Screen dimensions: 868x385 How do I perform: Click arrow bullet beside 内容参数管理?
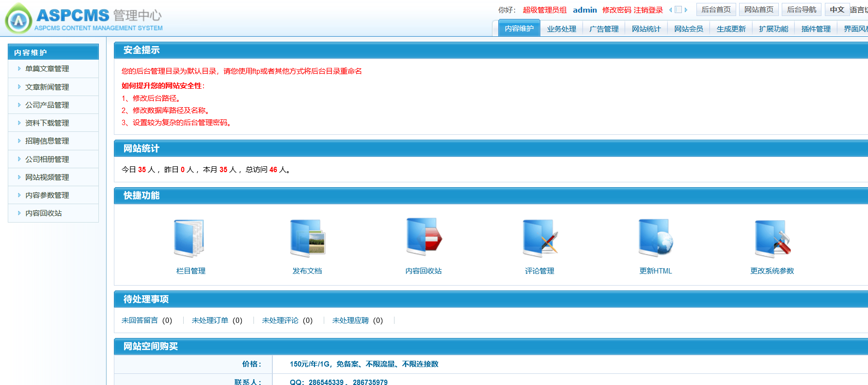pos(19,195)
